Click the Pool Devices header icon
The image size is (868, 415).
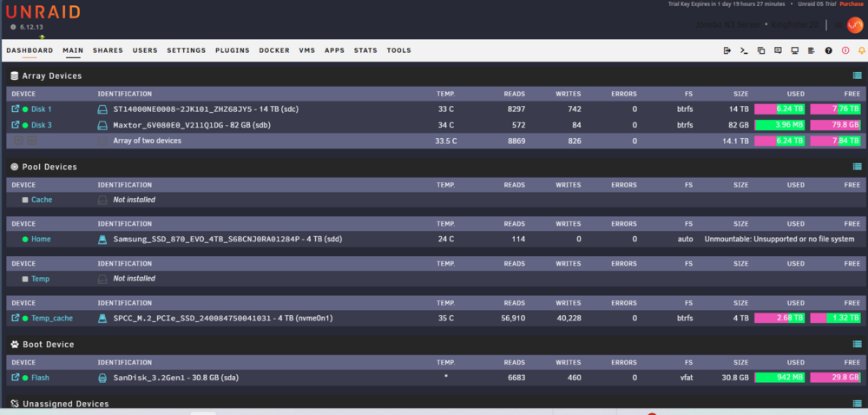[15, 167]
